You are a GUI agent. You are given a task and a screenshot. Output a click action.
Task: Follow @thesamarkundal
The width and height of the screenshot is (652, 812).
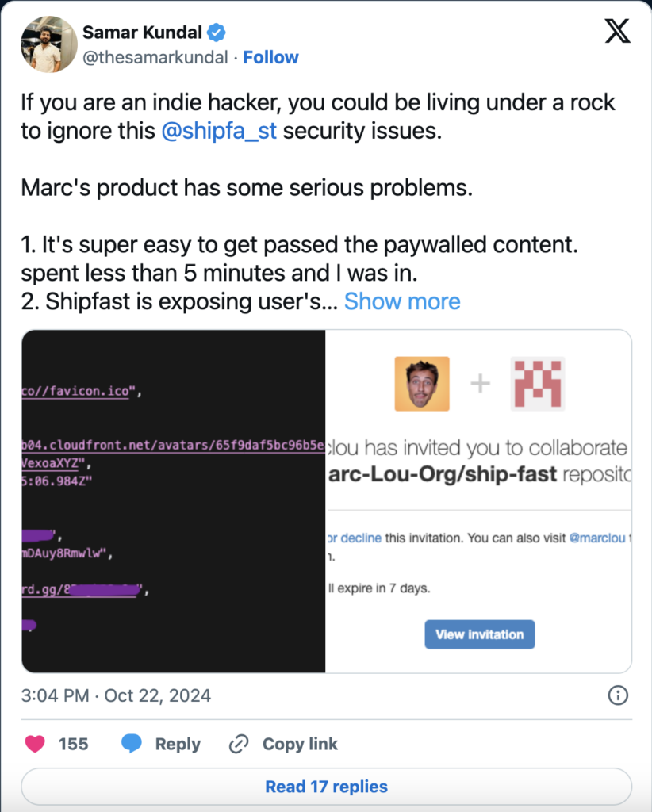[270, 57]
